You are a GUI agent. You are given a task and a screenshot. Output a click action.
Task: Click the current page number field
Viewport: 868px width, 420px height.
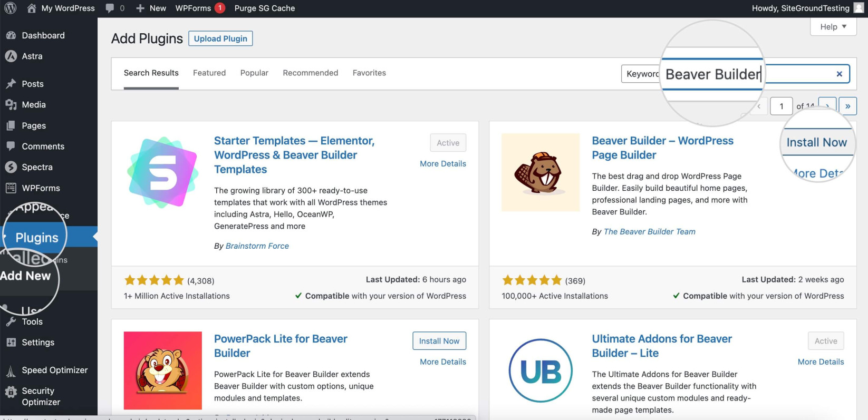click(782, 106)
